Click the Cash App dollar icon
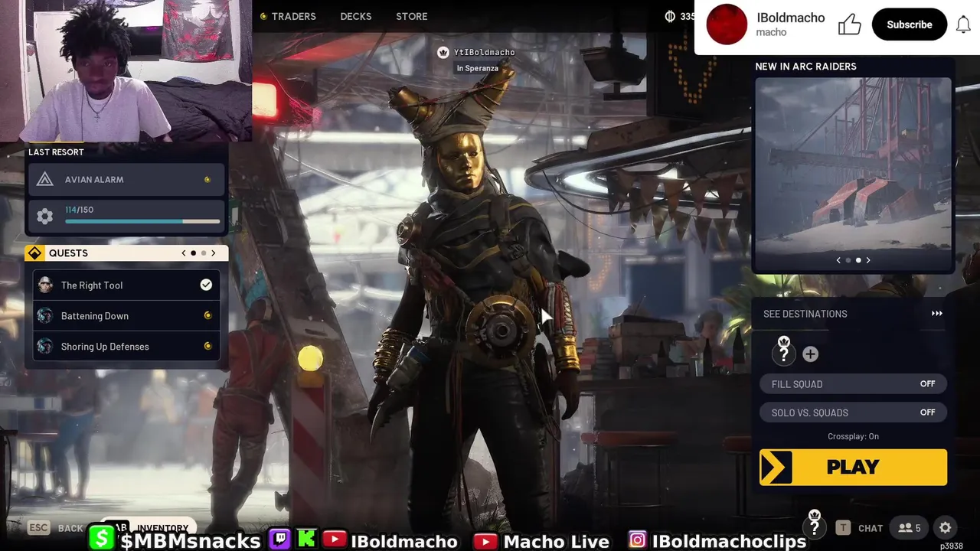Viewport: 980px width, 551px height. click(101, 539)
